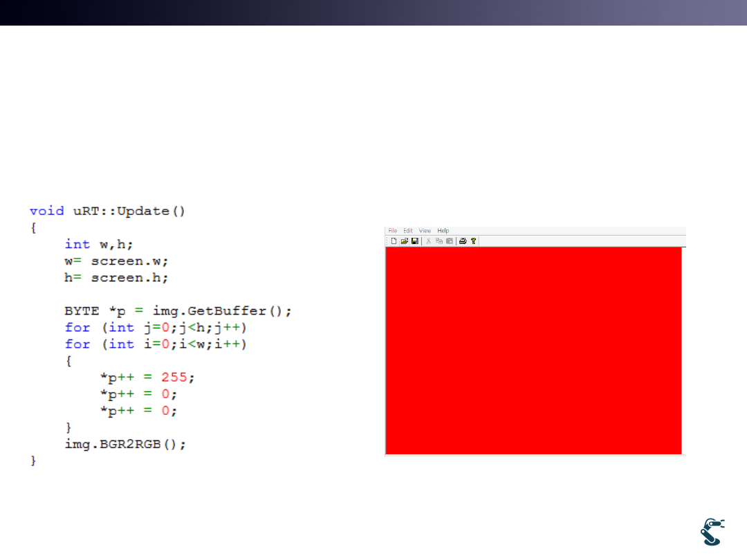Click the red image canvas
Viewport: 747px width, 560px height.
tap(533, 351)
